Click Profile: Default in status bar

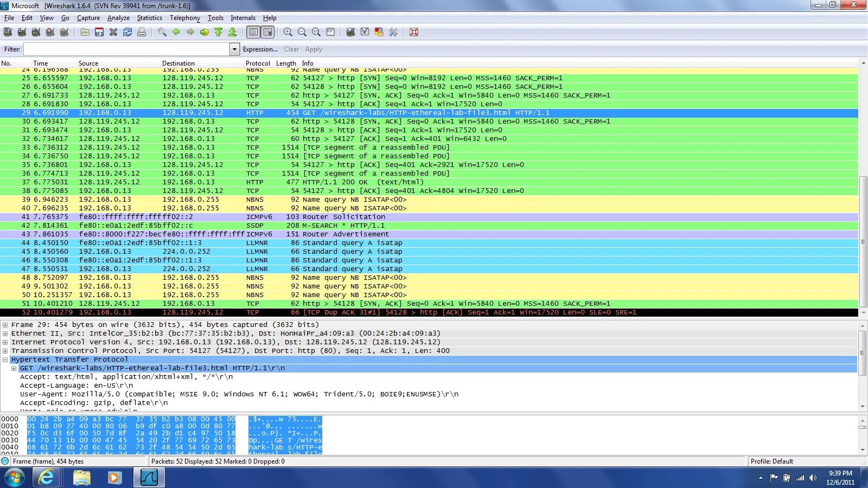(x=771, y=461)
